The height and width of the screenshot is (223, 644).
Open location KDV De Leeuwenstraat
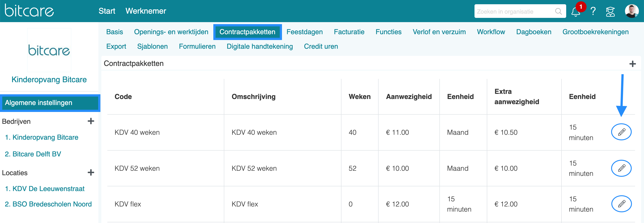coord(45,189)
